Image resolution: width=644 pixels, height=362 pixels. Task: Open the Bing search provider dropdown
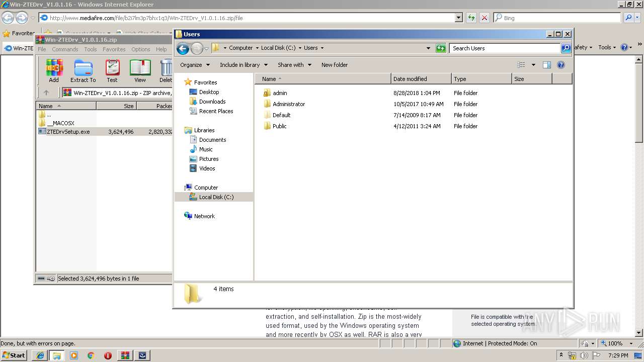pyautogui.click(x=638, y=18)
